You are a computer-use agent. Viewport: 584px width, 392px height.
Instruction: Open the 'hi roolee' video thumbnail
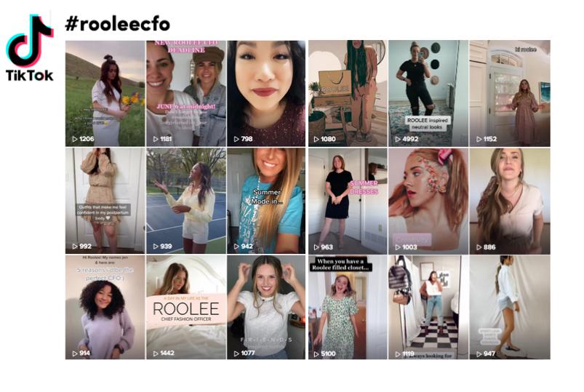(x=510, y=93)
